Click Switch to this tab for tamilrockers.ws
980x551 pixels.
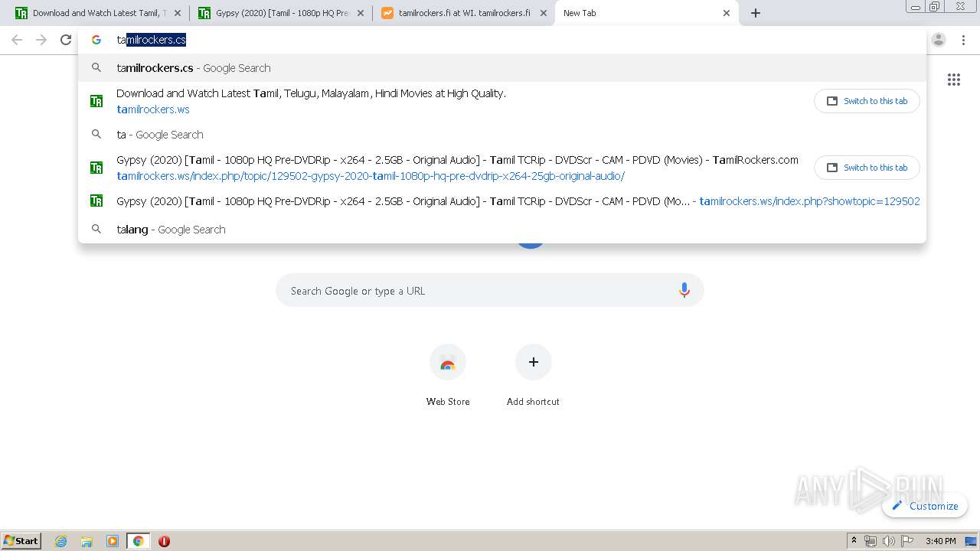[x=867, y=101]
